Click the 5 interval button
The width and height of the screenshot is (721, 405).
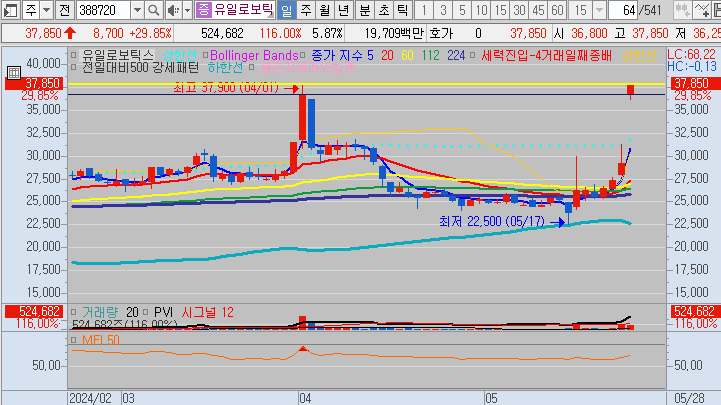tap(462, 10)
